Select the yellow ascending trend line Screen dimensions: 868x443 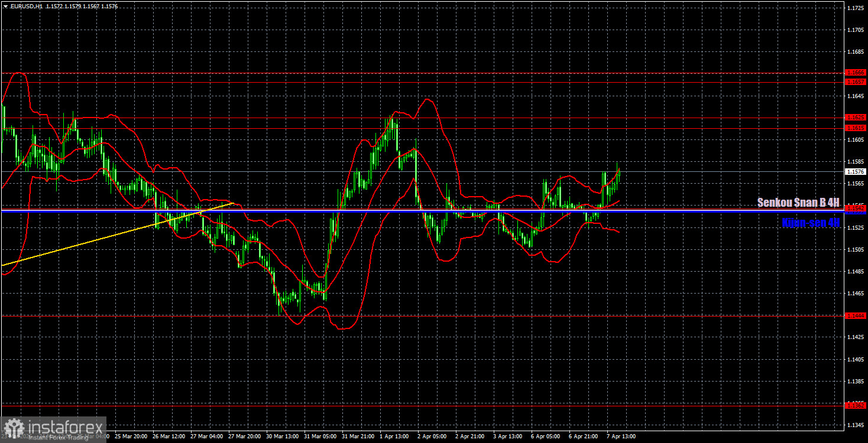click(x=118, y=235)
